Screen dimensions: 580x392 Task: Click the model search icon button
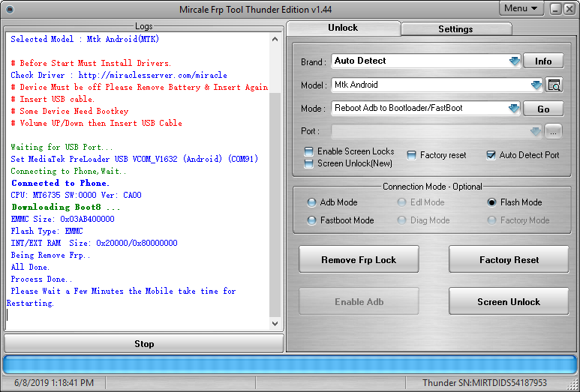tap(554, 85)
